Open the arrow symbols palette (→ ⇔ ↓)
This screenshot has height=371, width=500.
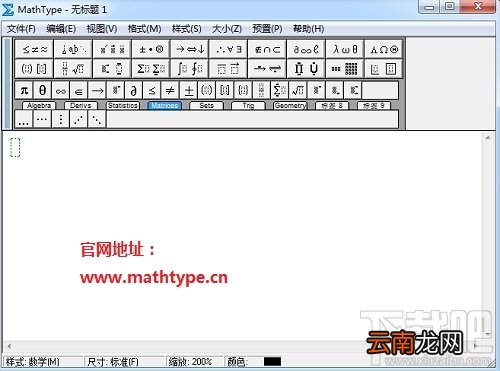(x=190, y=50)
